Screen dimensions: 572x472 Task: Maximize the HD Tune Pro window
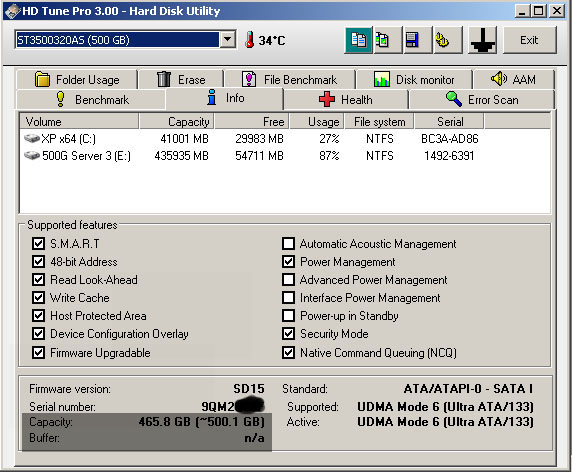540,11
